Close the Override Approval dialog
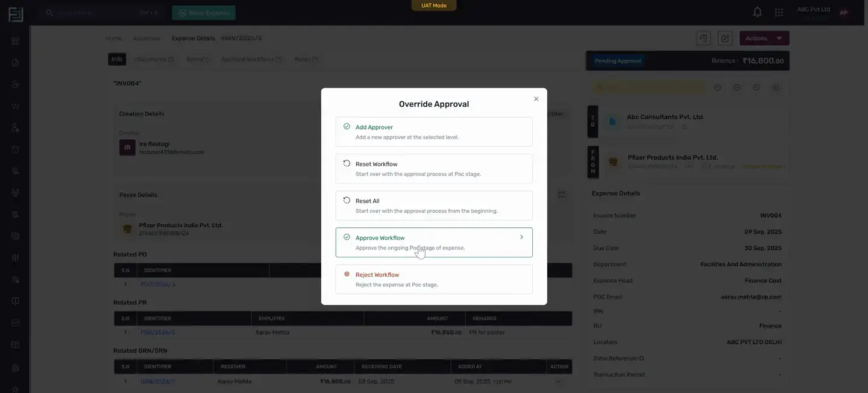 click(536, 99)
